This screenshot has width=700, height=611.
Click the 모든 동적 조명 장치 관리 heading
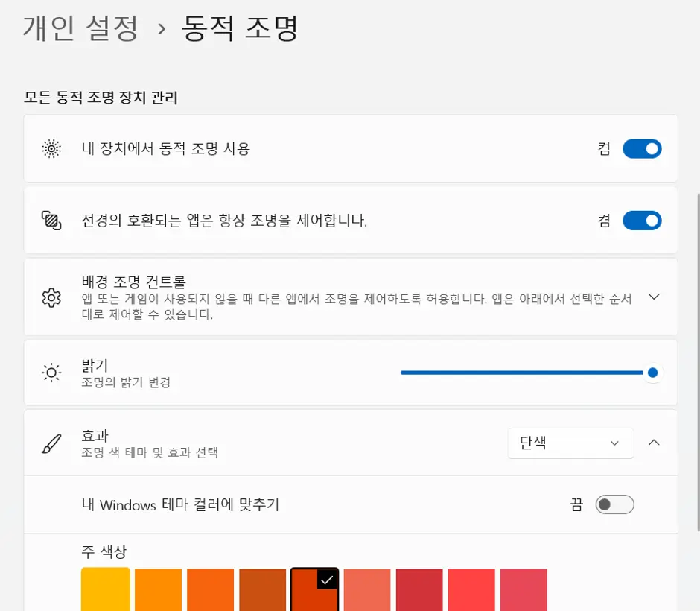[x=101, y=98]
